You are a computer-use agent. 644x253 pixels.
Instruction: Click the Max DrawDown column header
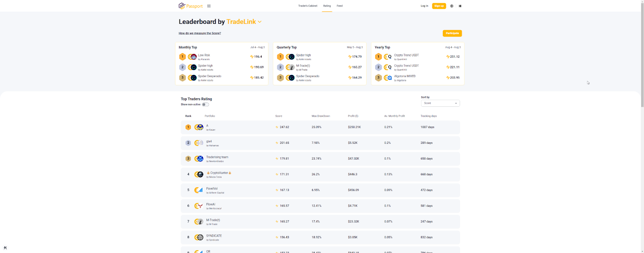(x=321, y=116)
